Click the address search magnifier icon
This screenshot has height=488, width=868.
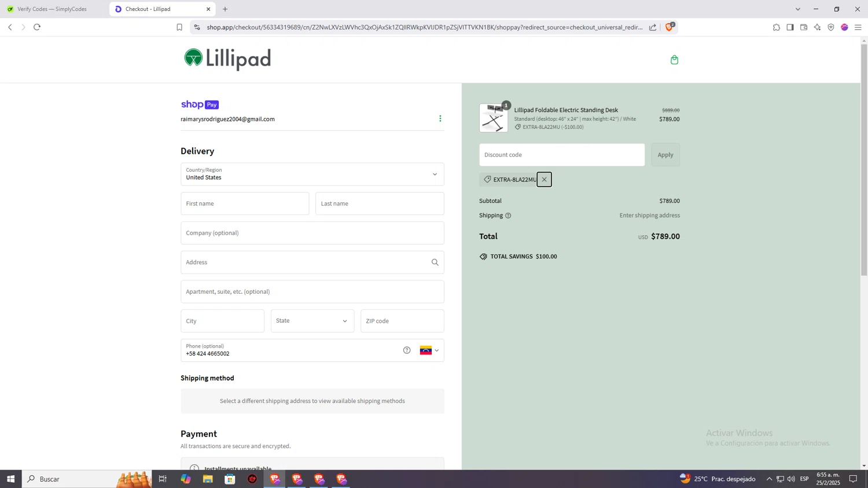[x=435, y=263]
